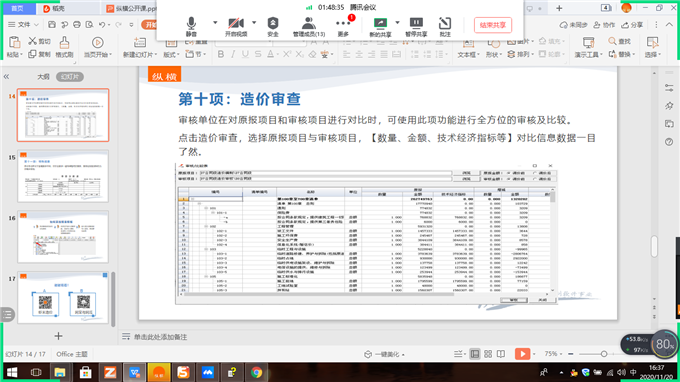
Task: Open security shield icon in meeting bar
Action: point(273,26)
